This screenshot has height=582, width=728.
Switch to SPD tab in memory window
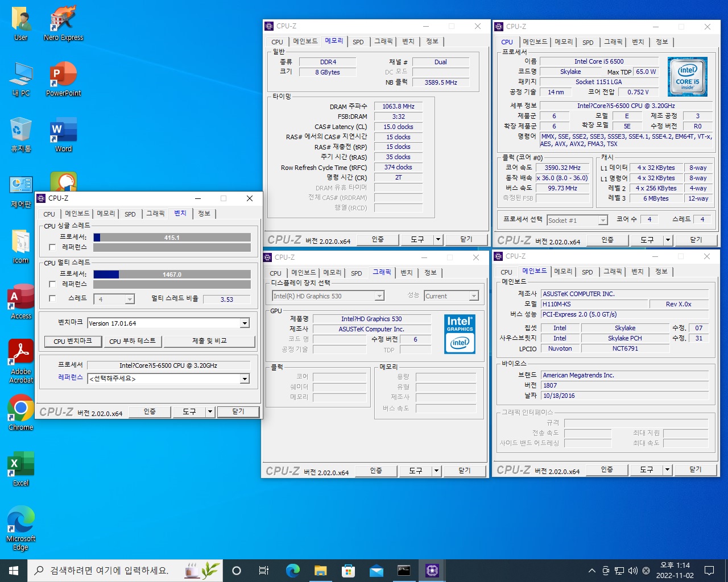[x=358, y=42]
